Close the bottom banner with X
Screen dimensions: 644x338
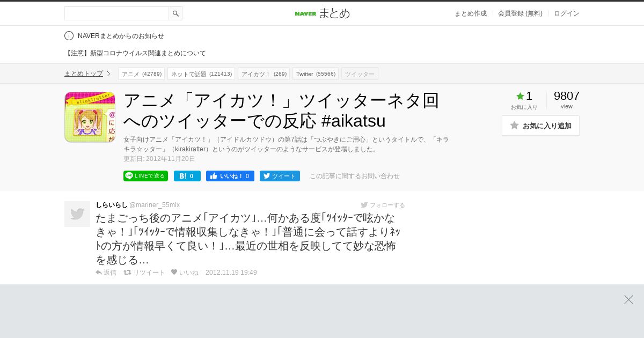tap(628, 300)
